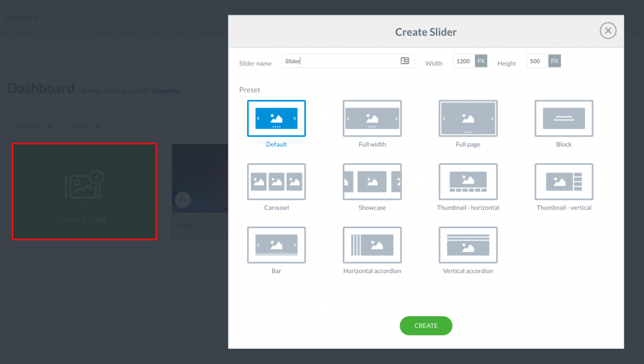This screenshot has height=364, width=644.
Task: Click the Height label
Action: click(506, 64)
